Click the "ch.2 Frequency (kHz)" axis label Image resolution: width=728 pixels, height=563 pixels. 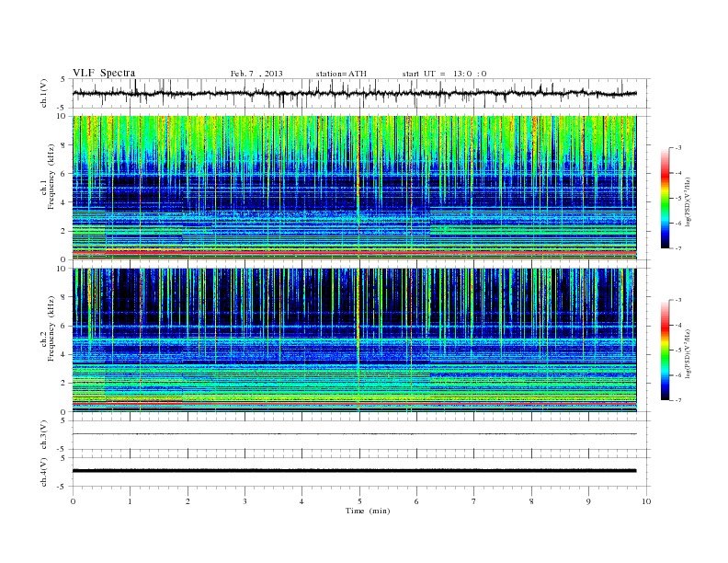tap(48, 328)
